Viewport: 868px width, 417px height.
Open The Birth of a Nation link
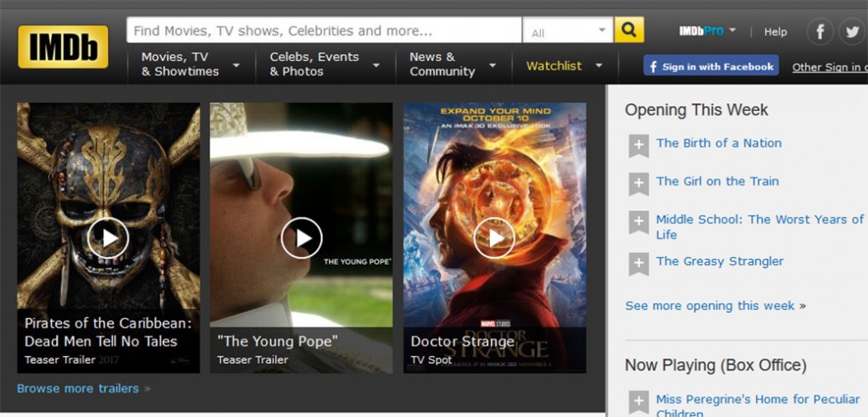(x=719, y=143)
